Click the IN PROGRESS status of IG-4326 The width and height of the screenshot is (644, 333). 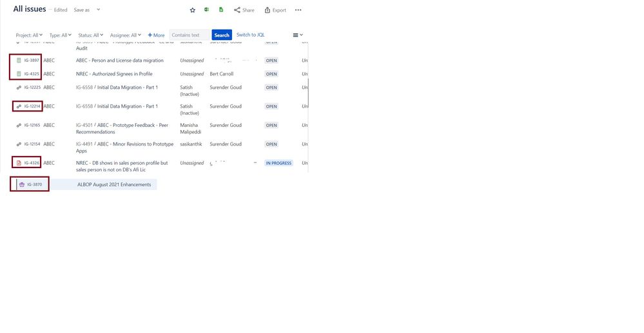[x=278, y=163]
